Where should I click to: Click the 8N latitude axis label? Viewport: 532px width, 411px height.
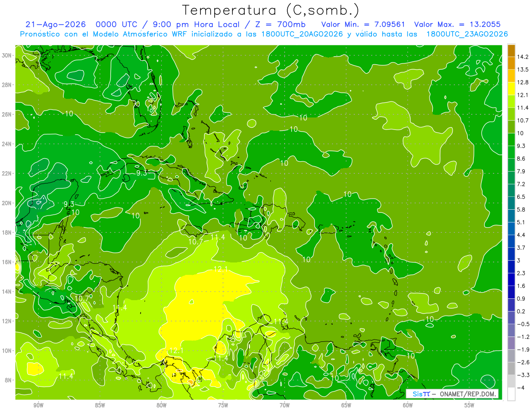(8, 380)
